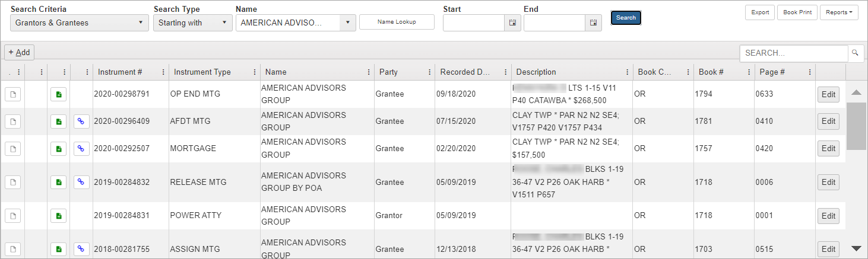Expand Search Criteria dropdown
The image size is (868, 259).
pyautogui.click(x=140, y=23)
